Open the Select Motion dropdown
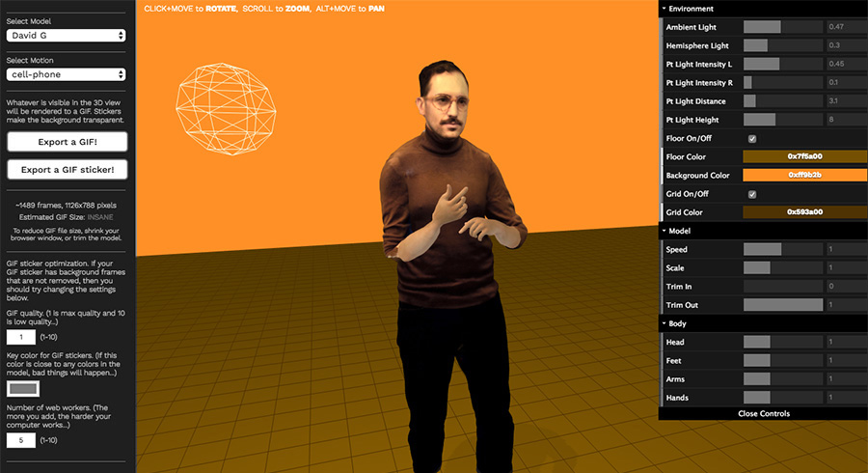This screenshot has width=868, height=473. click(x=67, y=74)
